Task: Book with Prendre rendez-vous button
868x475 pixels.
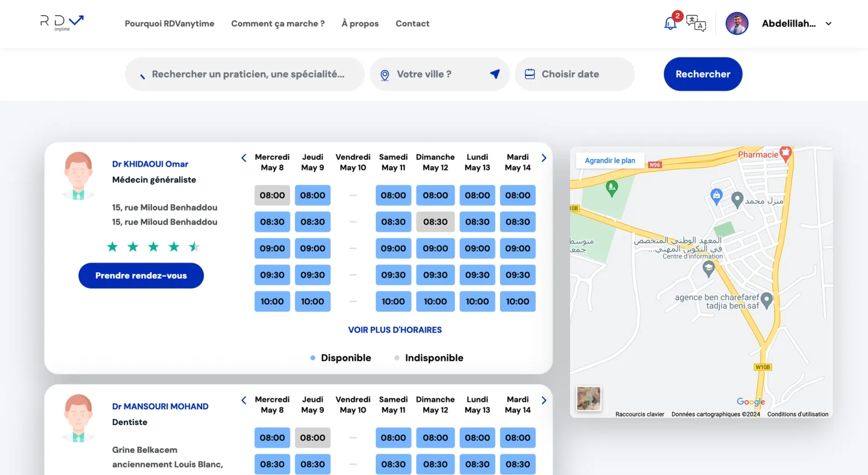Action: [x=141, y=275]
